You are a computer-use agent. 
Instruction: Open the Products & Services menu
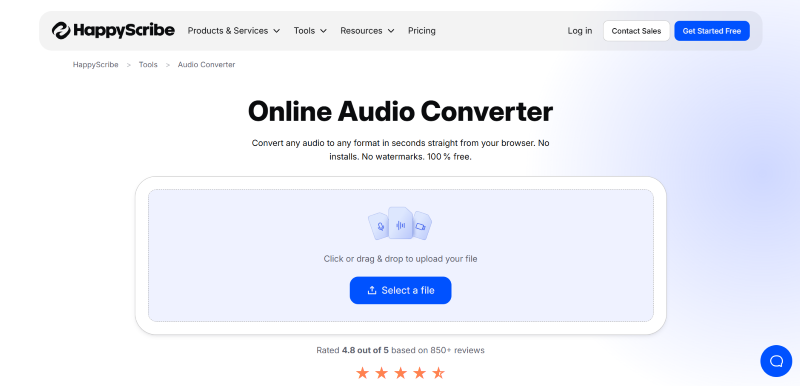pos(234,31)
